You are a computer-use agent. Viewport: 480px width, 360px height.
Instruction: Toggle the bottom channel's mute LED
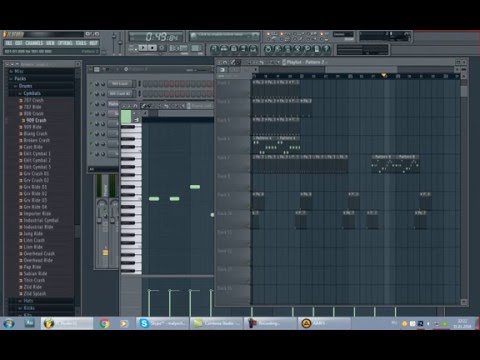(x=91, y=154)
